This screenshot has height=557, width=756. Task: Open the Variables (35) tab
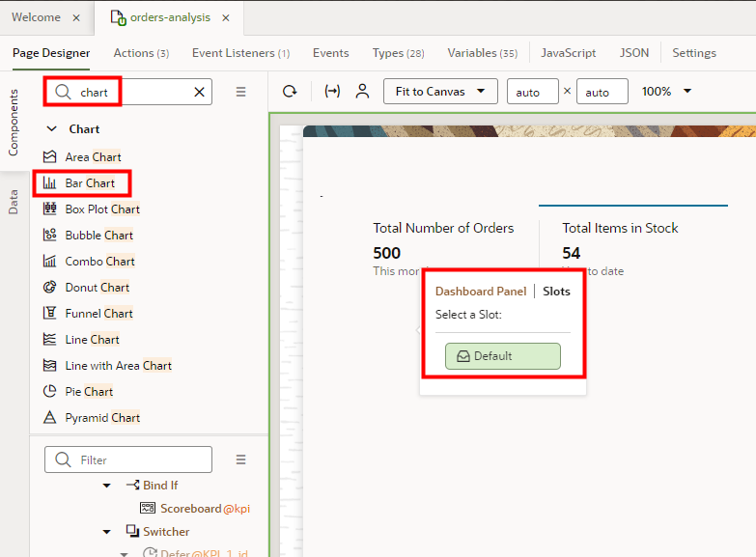[483, 52]
